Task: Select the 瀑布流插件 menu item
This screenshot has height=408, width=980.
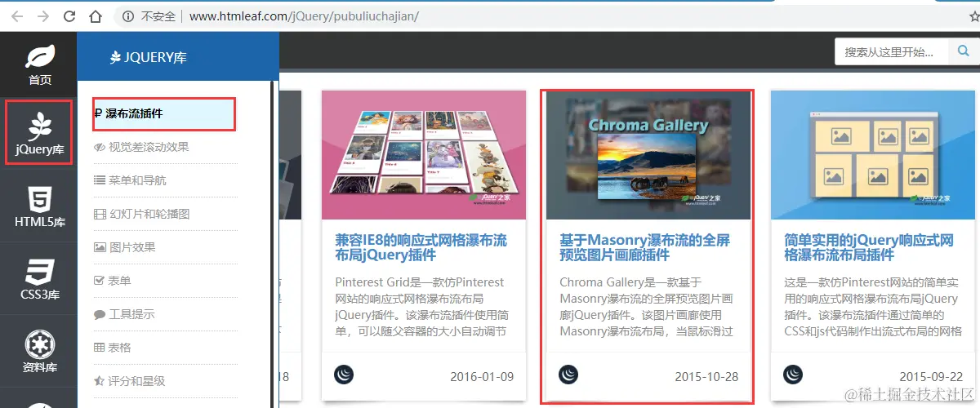Action: point(164,113)
